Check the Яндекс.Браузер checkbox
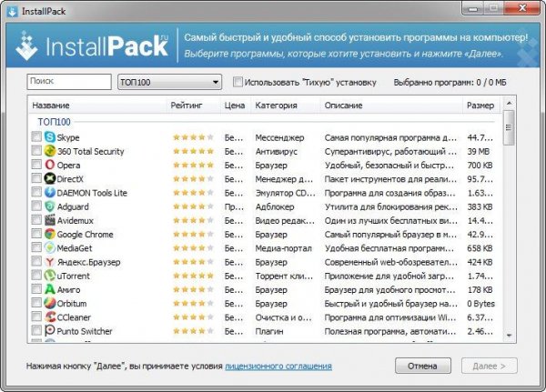Image resolution: width=546 pixels, height=392 pixels. pos(36,261)
